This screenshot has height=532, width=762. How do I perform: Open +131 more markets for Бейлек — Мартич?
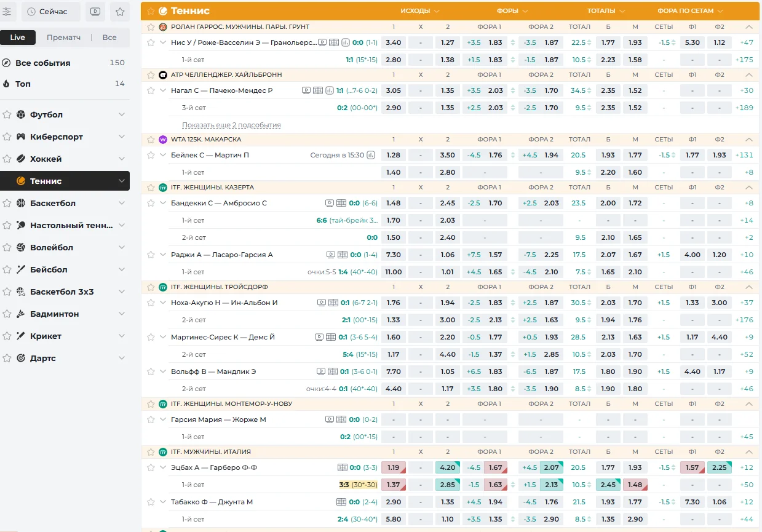click(x=744, y=155)
